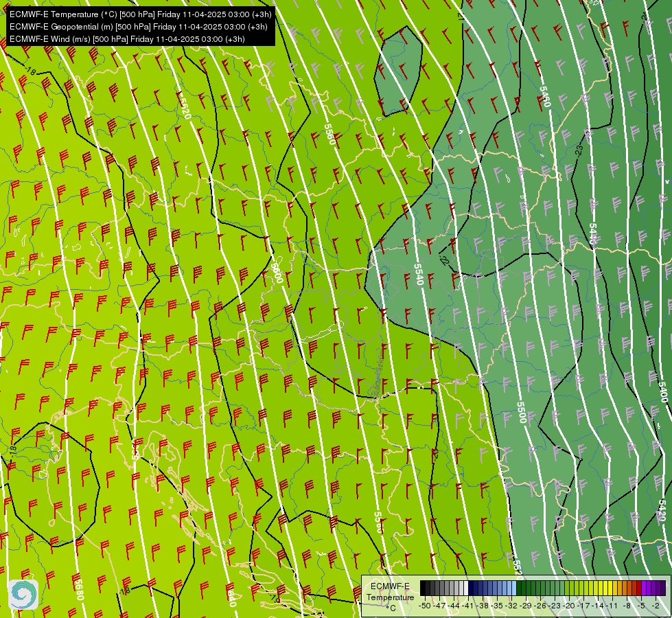Click the 5460 geopotential contour label
The height and width of the screenshot is (618, 672).
click(x=544, y=97)
